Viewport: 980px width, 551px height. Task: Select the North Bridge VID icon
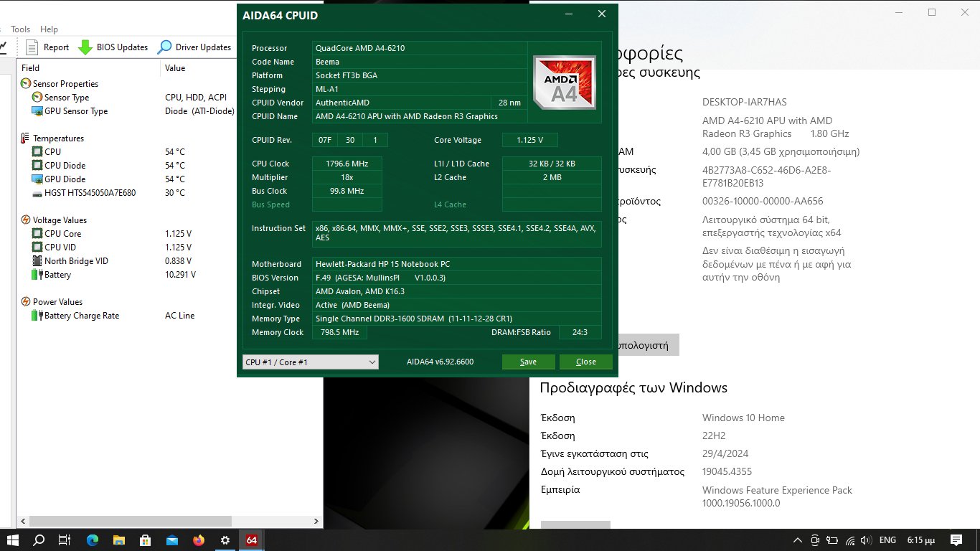tap(37, 261)
